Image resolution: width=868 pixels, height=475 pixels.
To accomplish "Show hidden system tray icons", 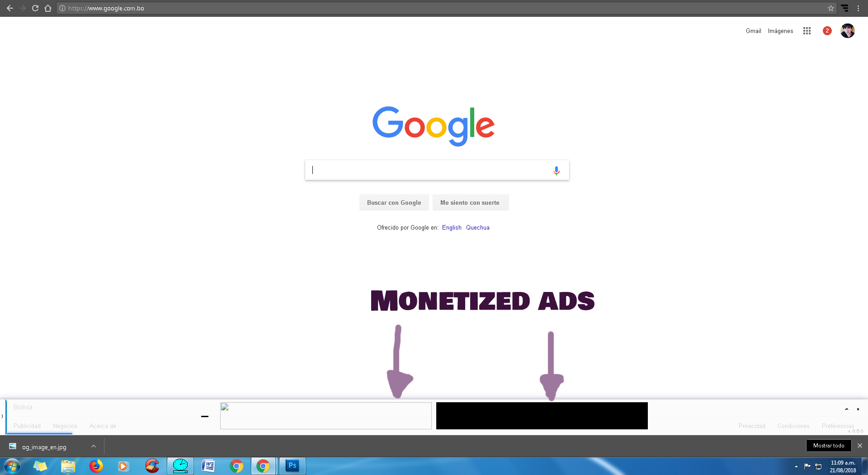I will point(796,466).
